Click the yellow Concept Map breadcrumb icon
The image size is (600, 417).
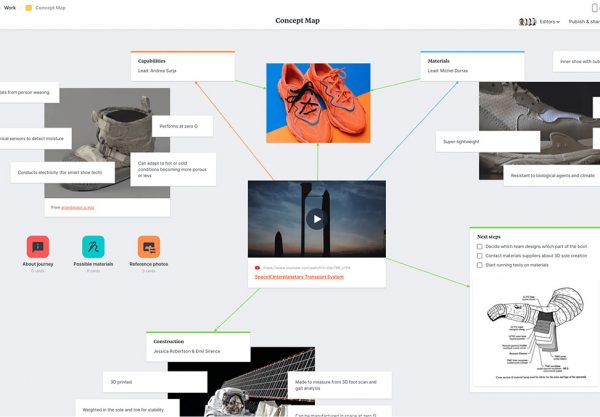(28, 8)
